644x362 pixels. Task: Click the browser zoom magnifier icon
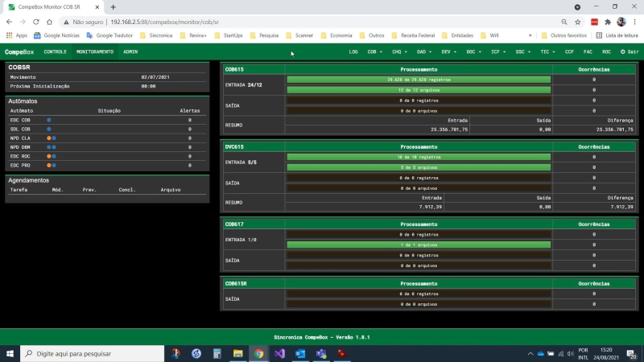[x=564, y=22]
